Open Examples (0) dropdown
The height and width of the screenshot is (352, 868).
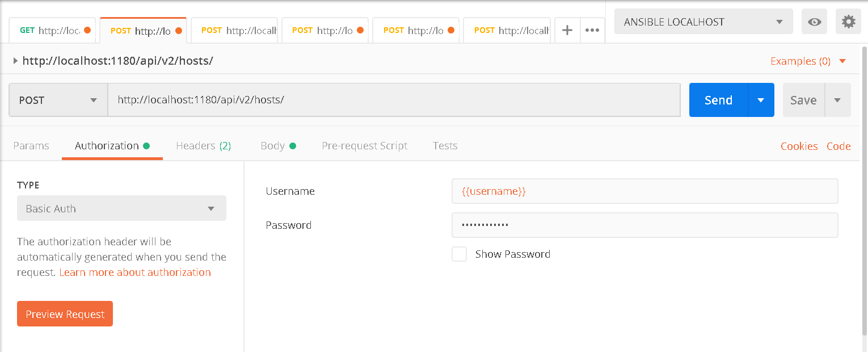pos(808,61)
